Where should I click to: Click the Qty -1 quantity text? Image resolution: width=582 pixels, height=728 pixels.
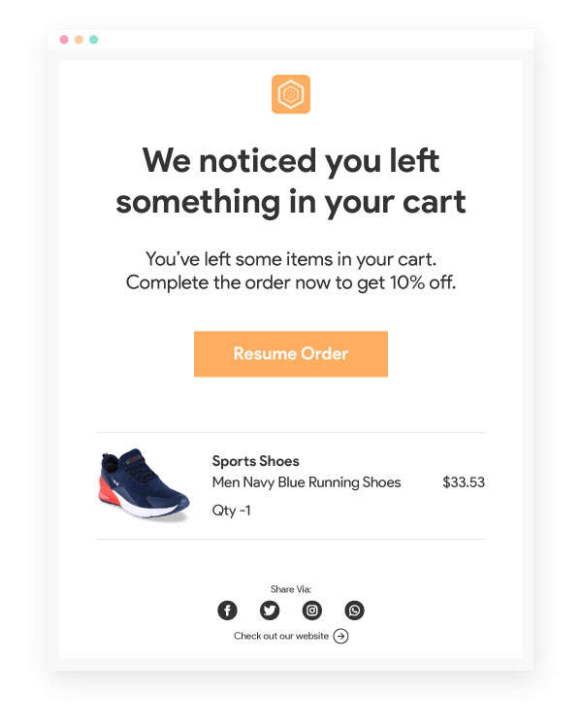[232, 510]
